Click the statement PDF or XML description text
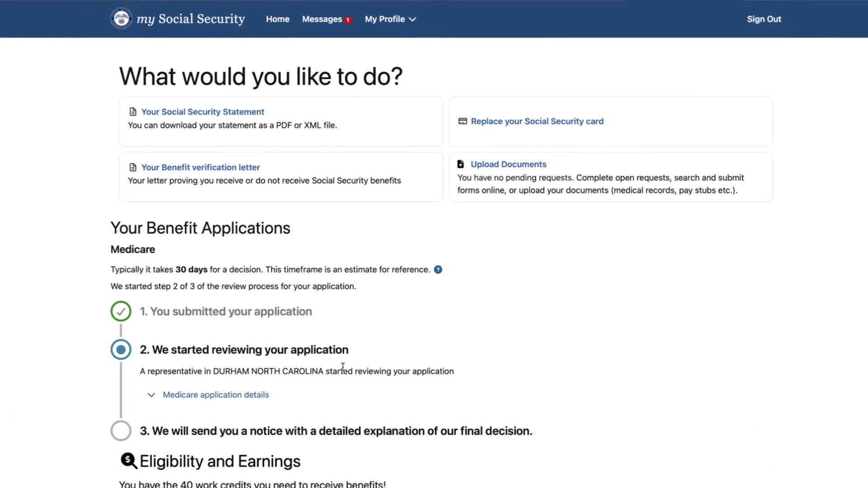The width and height of the screenshot is (868, 488). (x=232, y=125)
